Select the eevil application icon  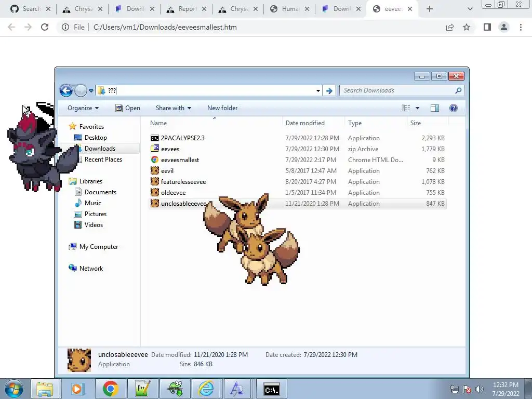pyautogui.click(x=155, y=170)
